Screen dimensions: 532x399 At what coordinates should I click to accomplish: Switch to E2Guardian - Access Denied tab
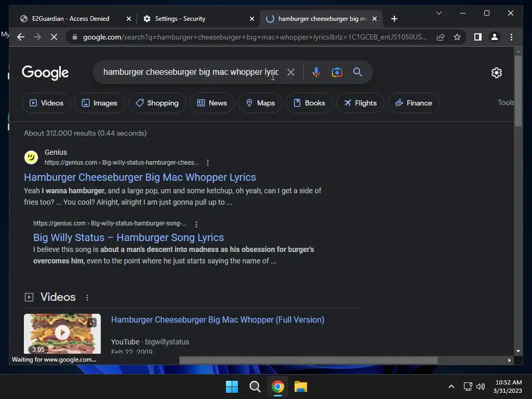(x=71, y=19)
